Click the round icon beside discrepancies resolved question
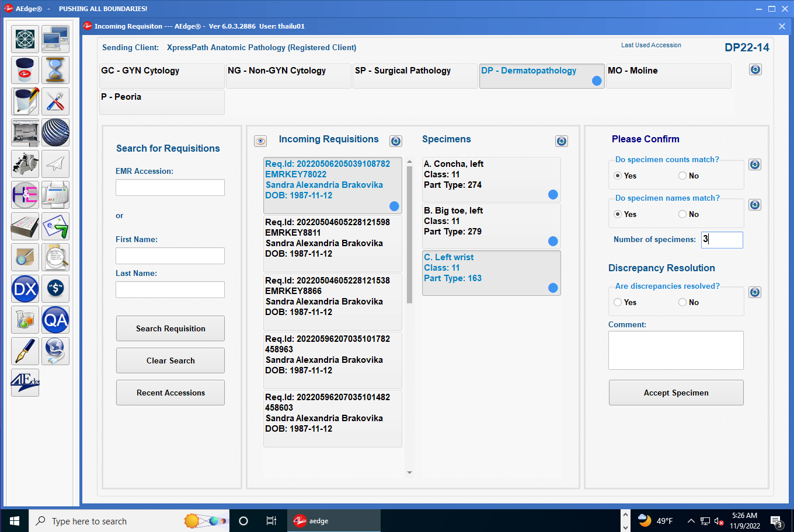794x532 pixels. tap(755, 292)
